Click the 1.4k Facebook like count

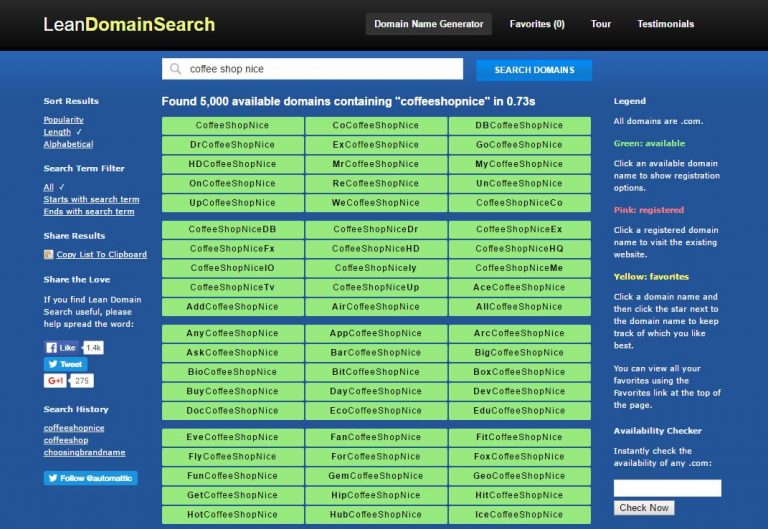click(93, 348)
